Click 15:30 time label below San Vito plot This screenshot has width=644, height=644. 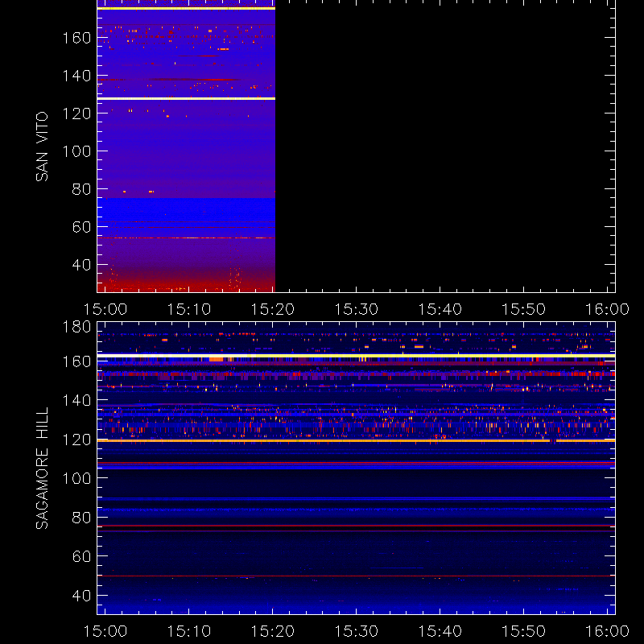pyautogui.click(x=357, y=309)
